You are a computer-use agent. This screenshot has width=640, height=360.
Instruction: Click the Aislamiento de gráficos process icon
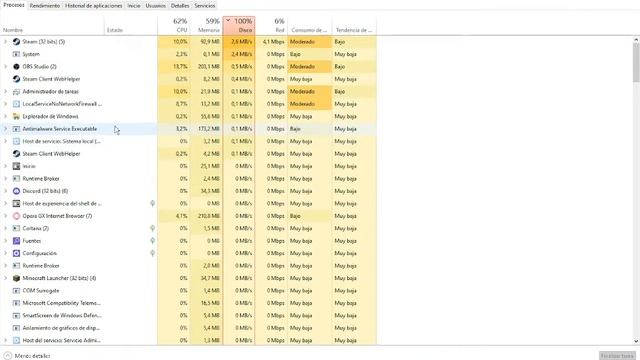click(x=16, y=328)
